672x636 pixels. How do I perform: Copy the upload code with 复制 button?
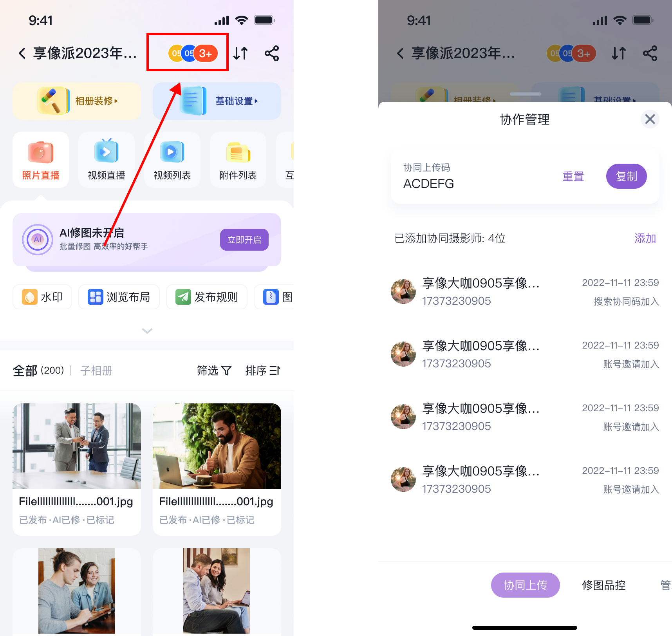tap(626, 176)
